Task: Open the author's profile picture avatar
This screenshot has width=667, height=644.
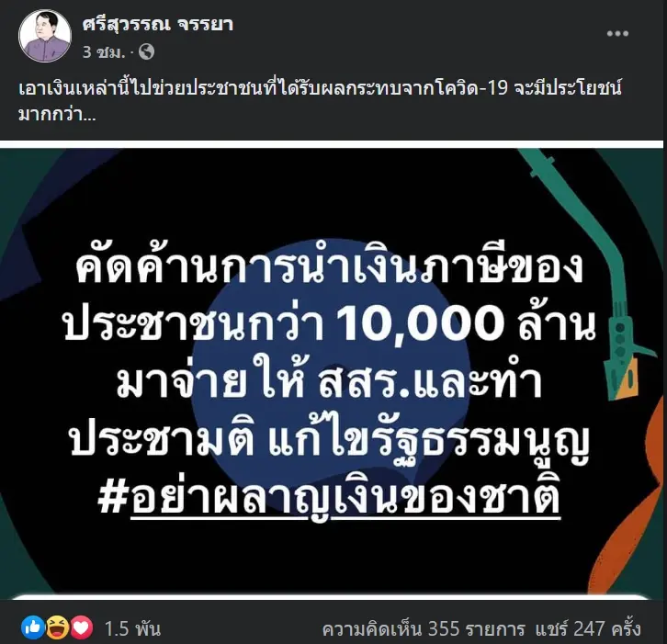Action: click(x=45, y=36)
